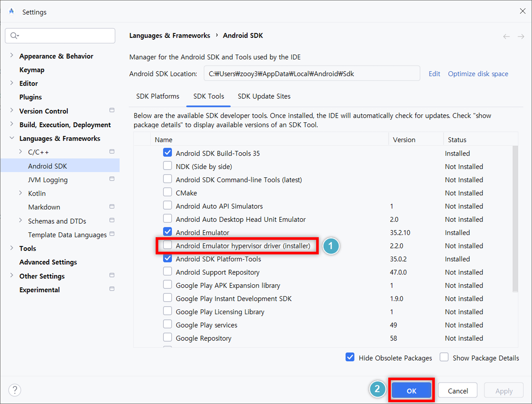532x404 pixels.
Task: Select Keymap in settings tree
Action: (32, 70)
